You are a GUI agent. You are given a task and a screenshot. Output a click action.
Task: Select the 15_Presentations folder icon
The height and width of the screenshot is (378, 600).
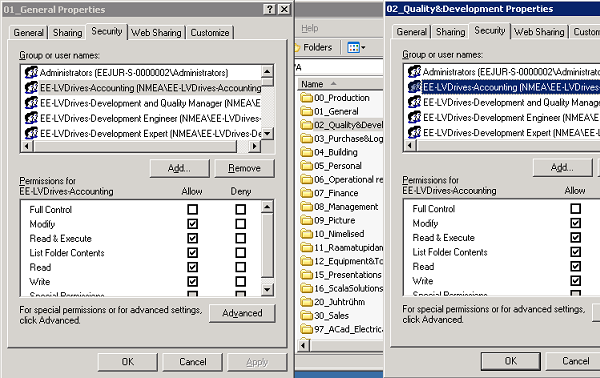point(307,275)
